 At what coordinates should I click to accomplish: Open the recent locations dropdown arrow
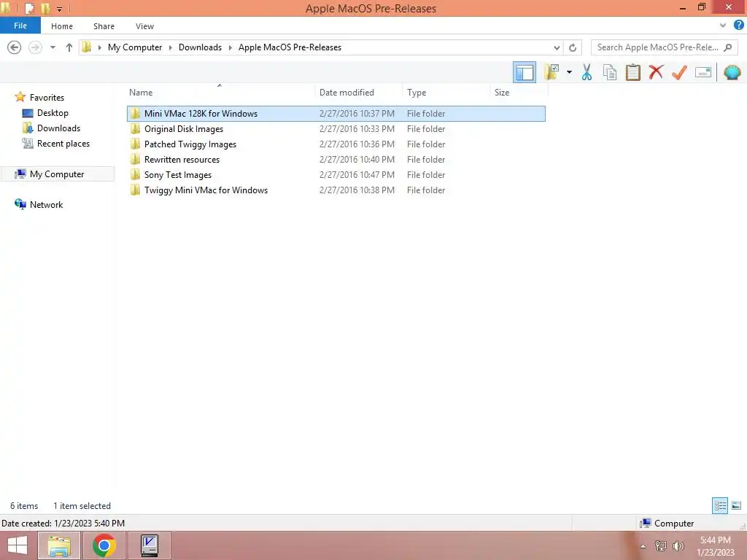pyautogui.click(x=53, y=47)
